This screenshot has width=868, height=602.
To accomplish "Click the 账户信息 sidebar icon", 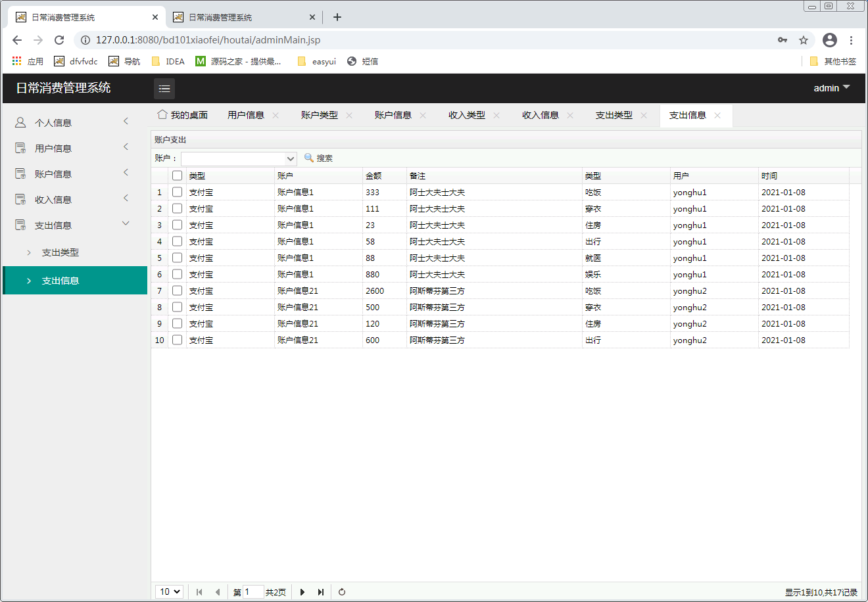I will click(x=20, y=174).
